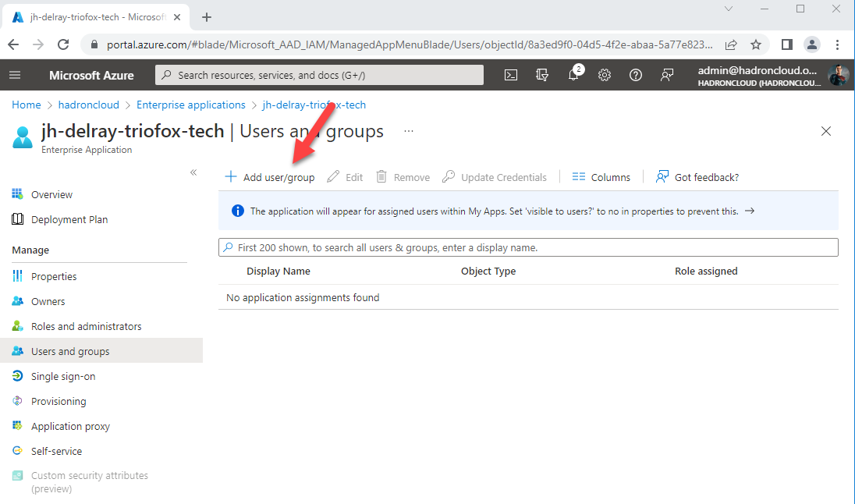The height and width of the screenshot is (504, 855).
Task: Go to Home breadcrumb
Action: point(27,105)
